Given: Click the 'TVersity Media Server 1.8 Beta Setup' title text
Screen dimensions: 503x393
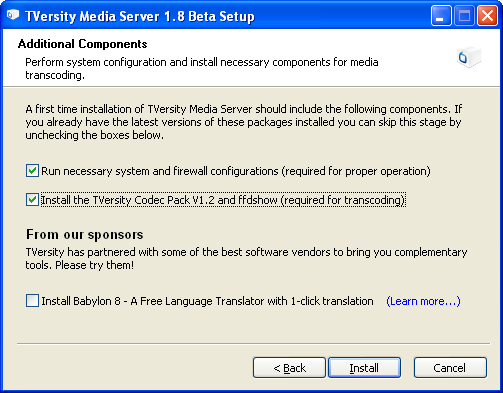Looking at the screenshot, I should 140,16.
